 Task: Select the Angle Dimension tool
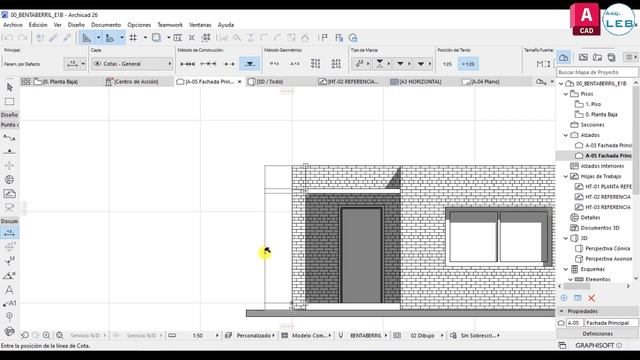tap(9, 276)
